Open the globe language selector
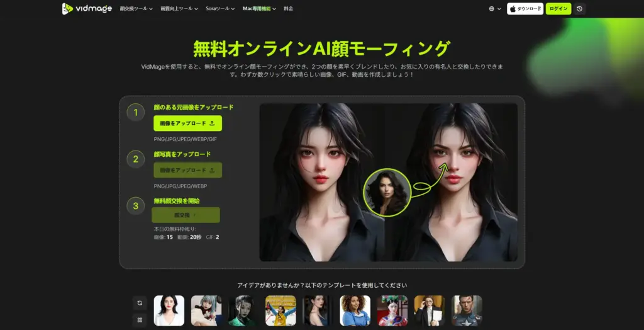 coord(495,9)
